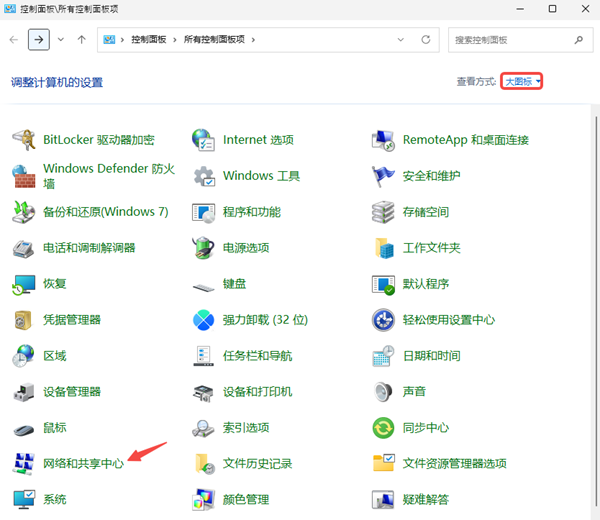Open the Windows Defender firewall brick icon

coord(24,176)
